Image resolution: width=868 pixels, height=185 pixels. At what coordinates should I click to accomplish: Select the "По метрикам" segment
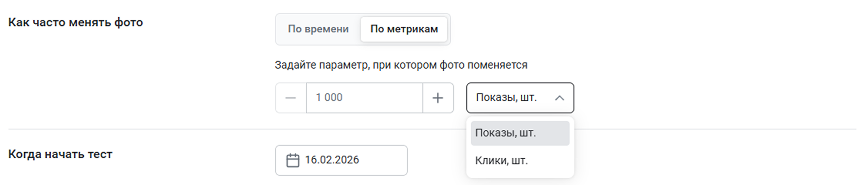pyautogui.click(x=404, y=29)
